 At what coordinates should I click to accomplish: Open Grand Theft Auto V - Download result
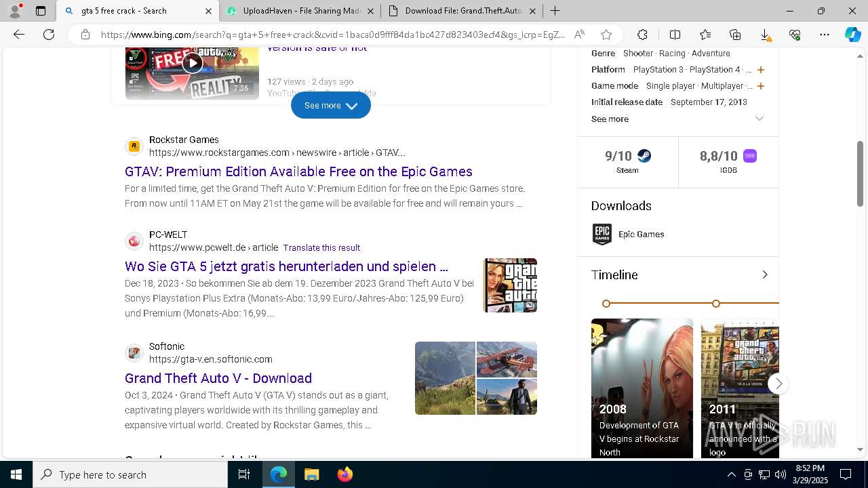[218, 378]
